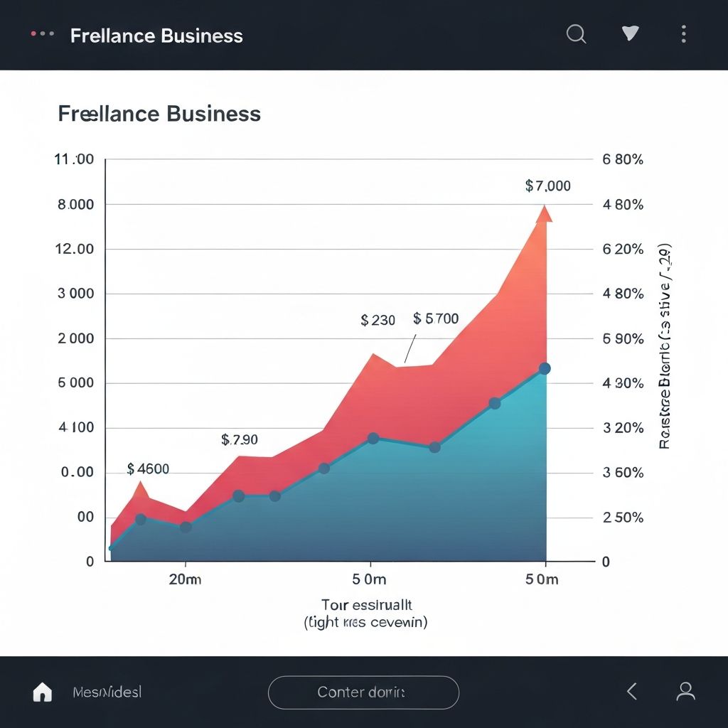The height and width of the screenshot is (728, 728).
Task: Select the last data point on blue line
Action: 545,368
